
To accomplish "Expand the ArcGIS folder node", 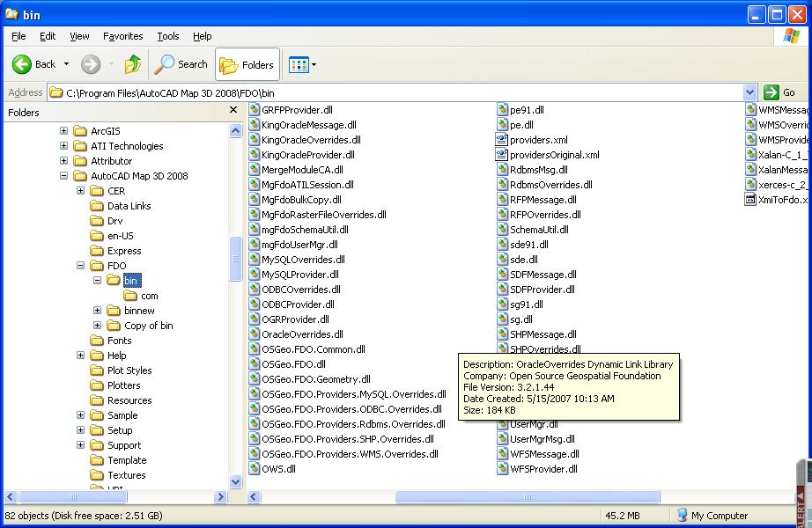I will (63, 131).
